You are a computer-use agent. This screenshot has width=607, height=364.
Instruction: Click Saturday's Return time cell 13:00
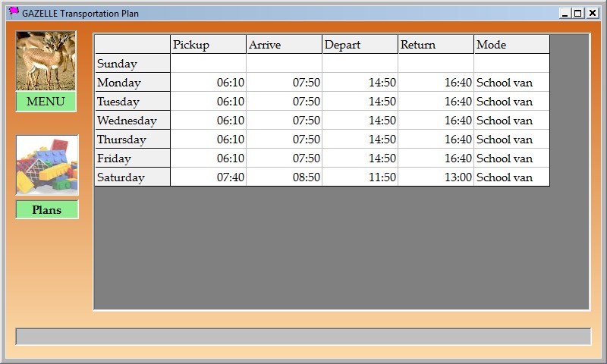coord(436,177)
